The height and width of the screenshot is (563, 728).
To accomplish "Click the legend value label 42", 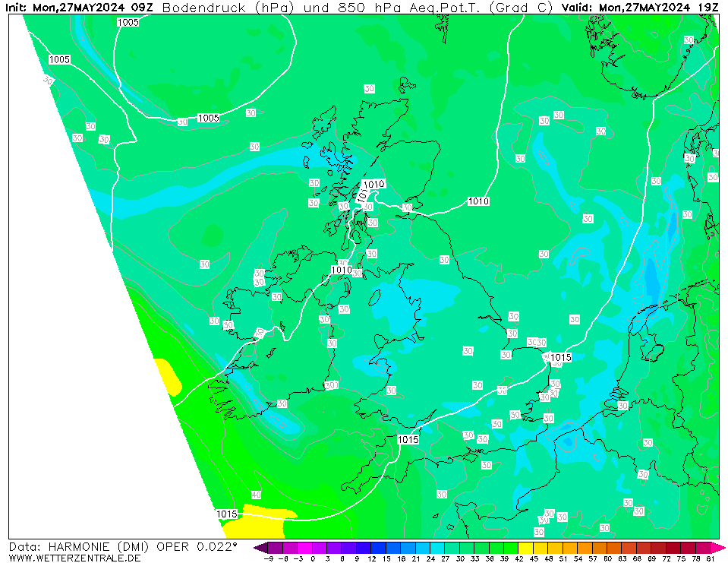I will coord(518,558).
